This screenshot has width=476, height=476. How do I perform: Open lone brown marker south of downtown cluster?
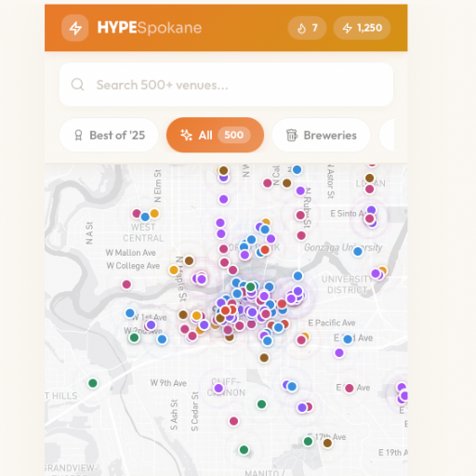264,358
